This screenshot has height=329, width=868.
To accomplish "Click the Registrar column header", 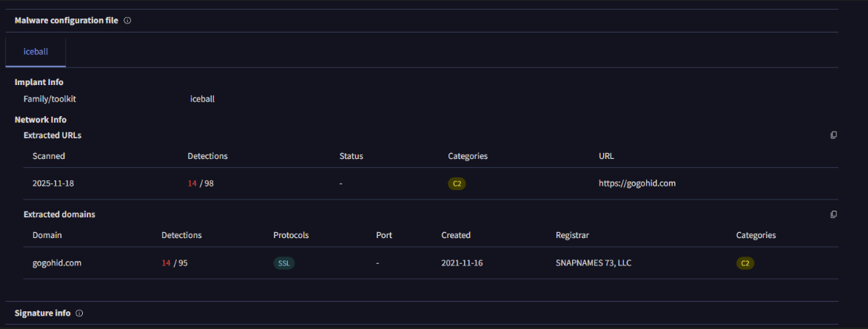I will point(573,235).
